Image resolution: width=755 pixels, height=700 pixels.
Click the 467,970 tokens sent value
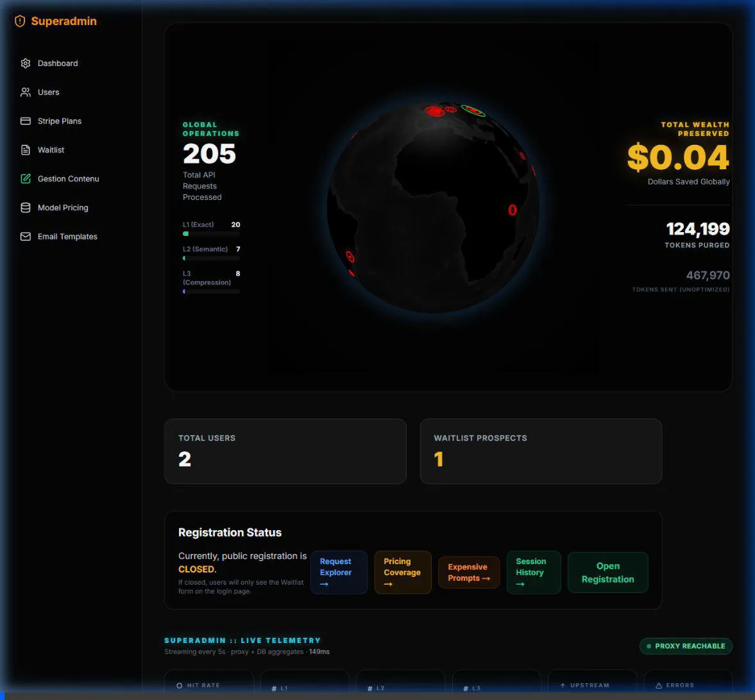(x=708, y=275)
